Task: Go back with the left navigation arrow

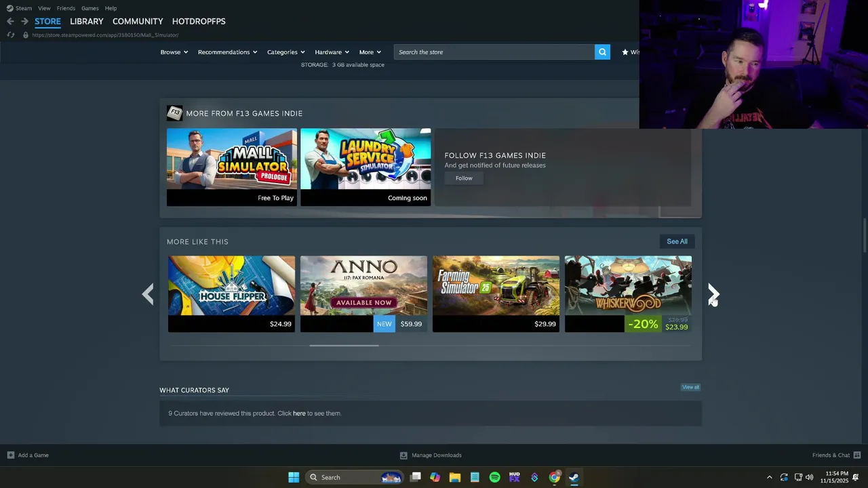Action: coord(10,21)
